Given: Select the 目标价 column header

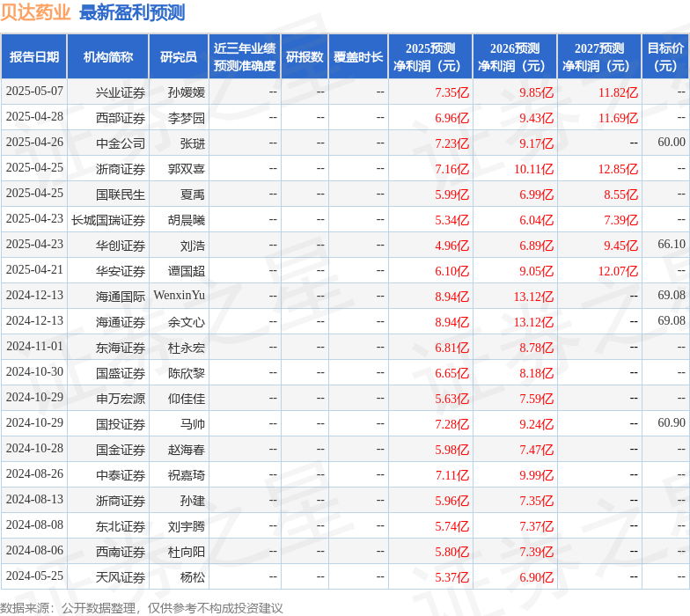Looking at the screenshot, I should click(x=665, y=57).
